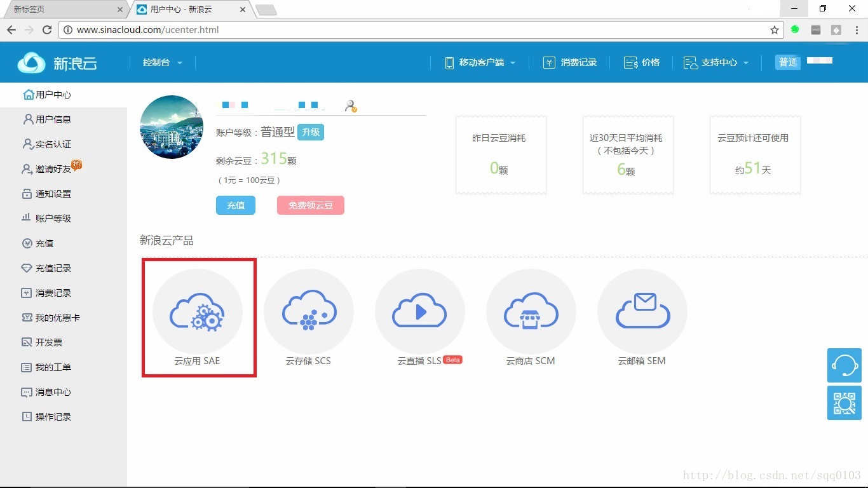This screenshot has width=868, height=488.
Task: Click the 昨日云豆消耗 stat card
Action: click(x=501, y=154)
